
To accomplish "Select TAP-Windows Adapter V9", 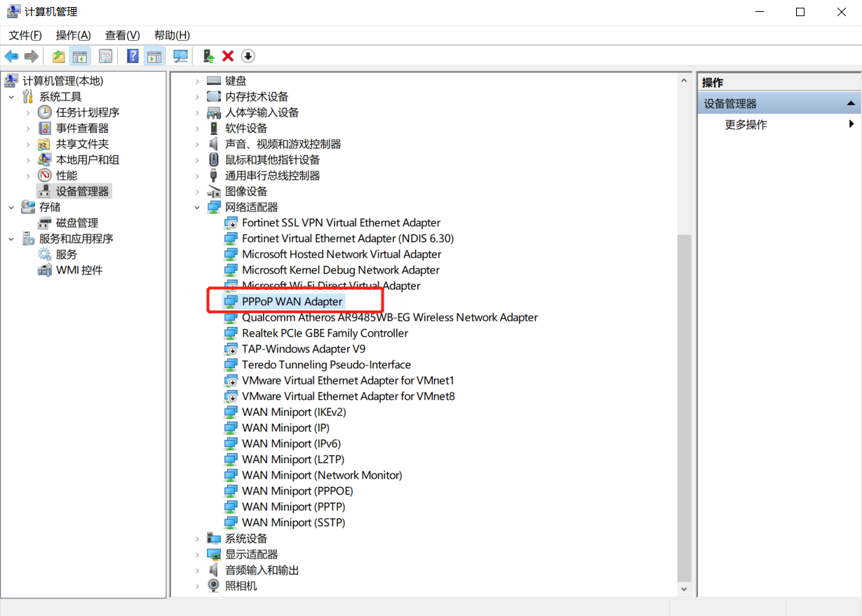I will pos(304,349).
